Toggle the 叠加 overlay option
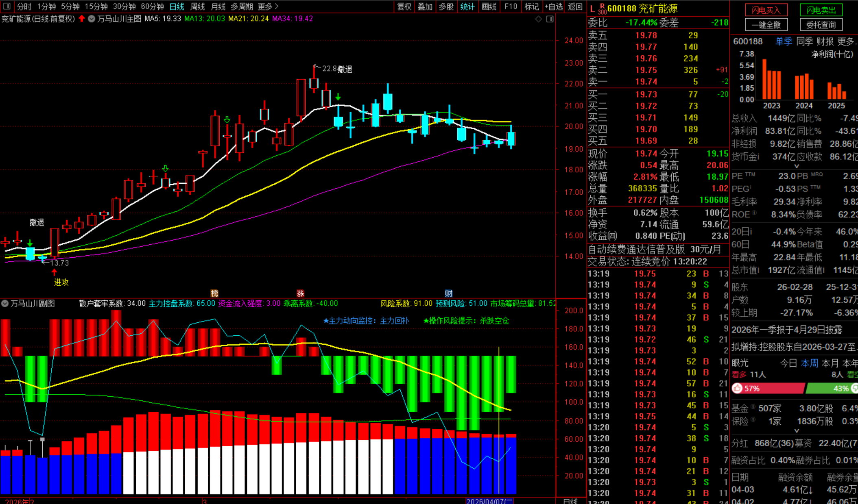This screenshot has height=504, width=858. tap(425, 7)
